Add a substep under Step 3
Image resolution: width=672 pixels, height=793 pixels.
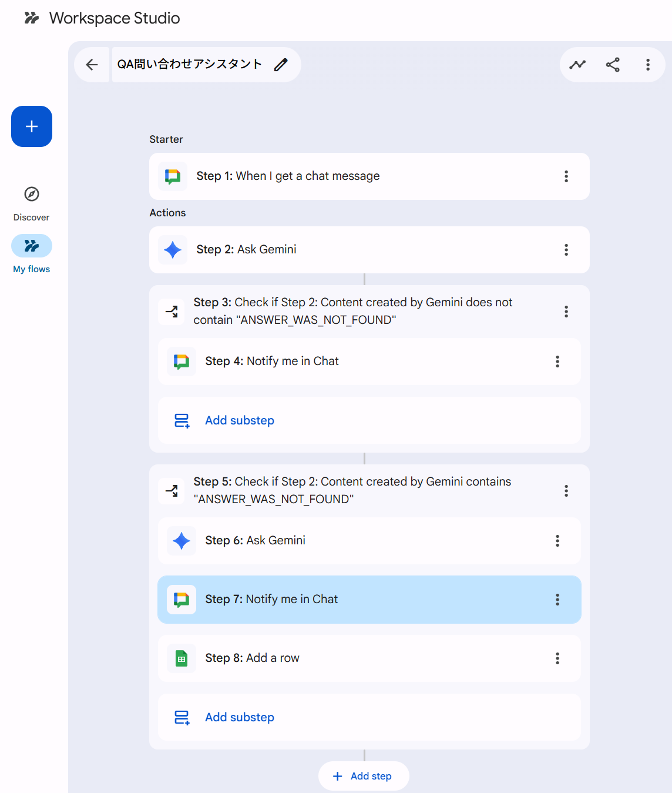[240, 420]
